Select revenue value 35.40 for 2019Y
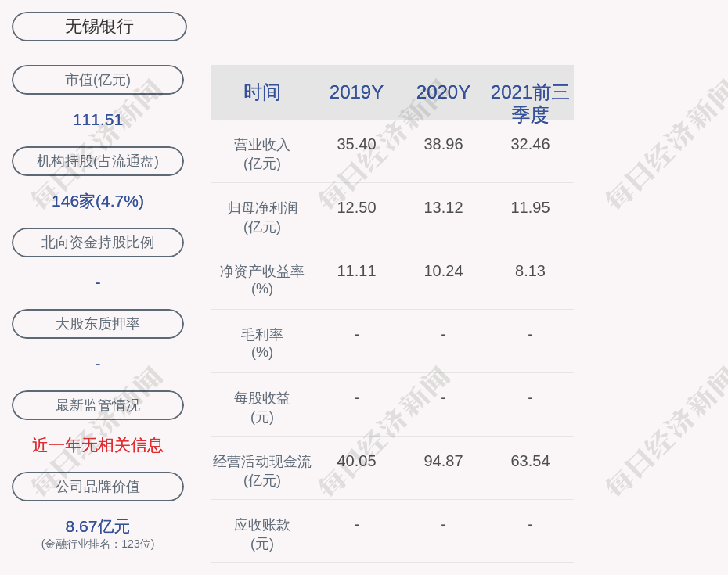This screenshot has width=728, height=575. tap(357, 144)
